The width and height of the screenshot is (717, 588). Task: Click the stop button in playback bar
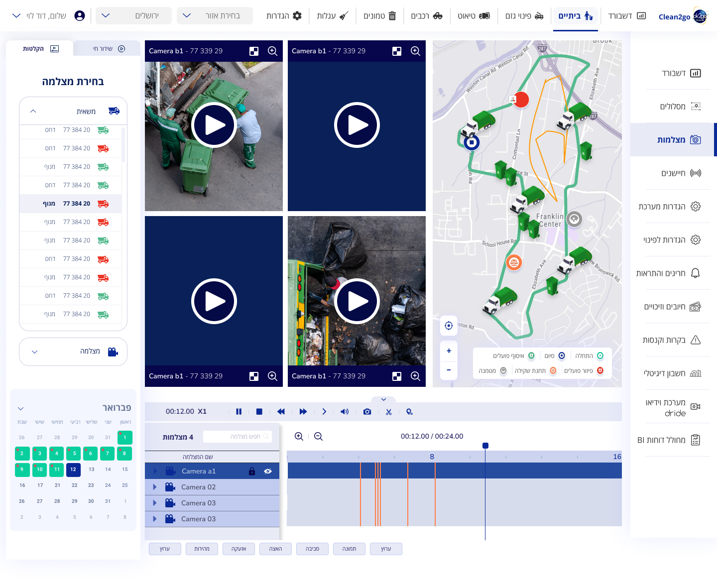259,412
